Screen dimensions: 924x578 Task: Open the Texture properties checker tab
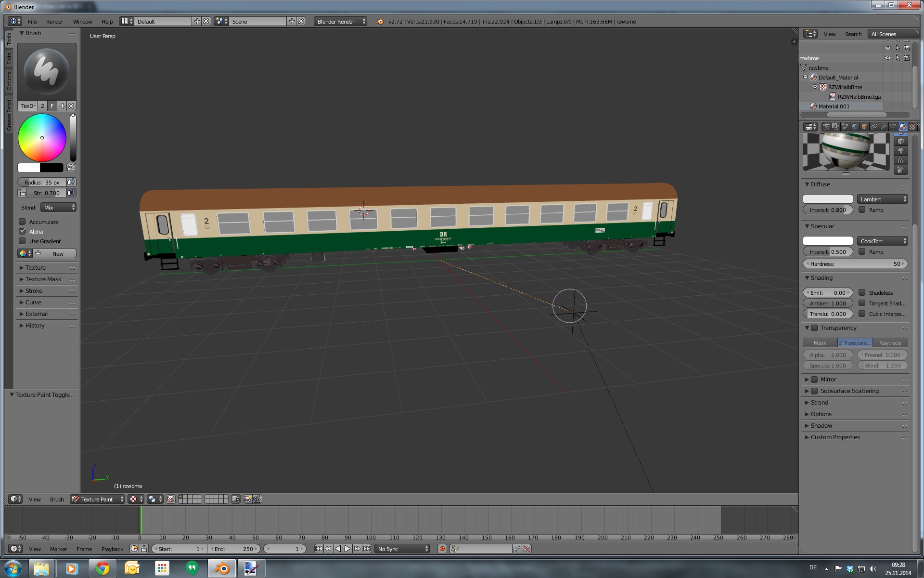tap(912, 127)
